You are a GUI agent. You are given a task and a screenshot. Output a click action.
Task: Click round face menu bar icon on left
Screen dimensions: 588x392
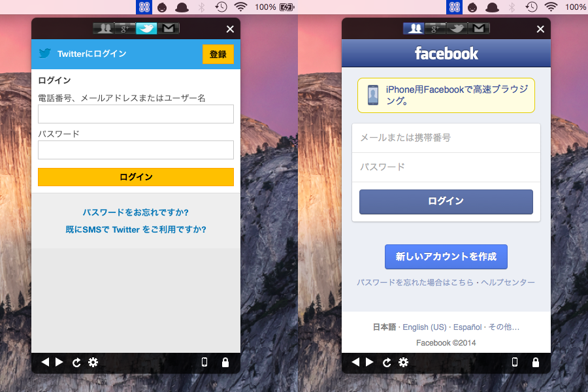click(x=162, y=7)
